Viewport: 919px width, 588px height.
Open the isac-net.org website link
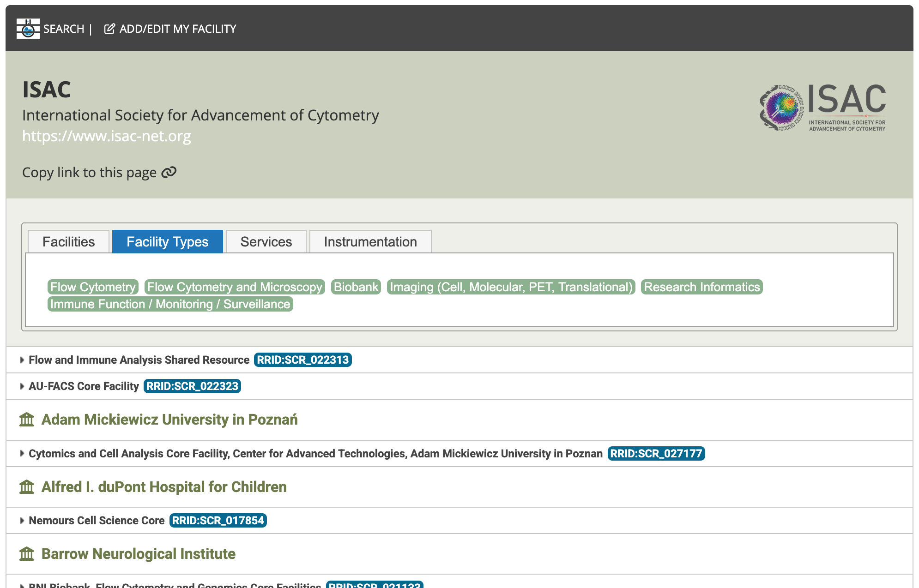tap(106, 136)
